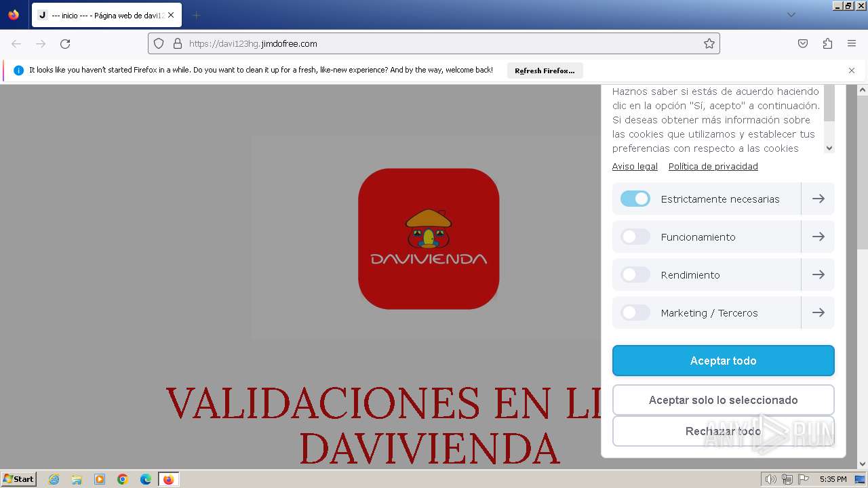This screenshot has width=868, height=488.
Task: Expand details arrow for Estrictamente necesarias
Action: tap(818, 199)
